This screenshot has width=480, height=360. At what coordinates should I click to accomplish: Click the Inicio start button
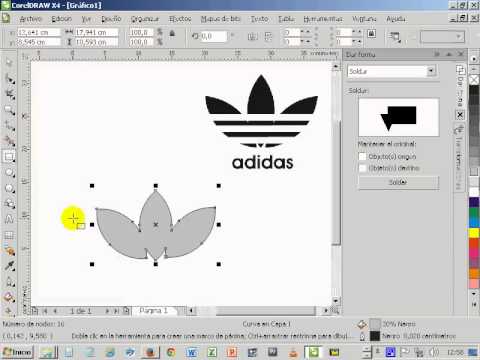[17, 352]
